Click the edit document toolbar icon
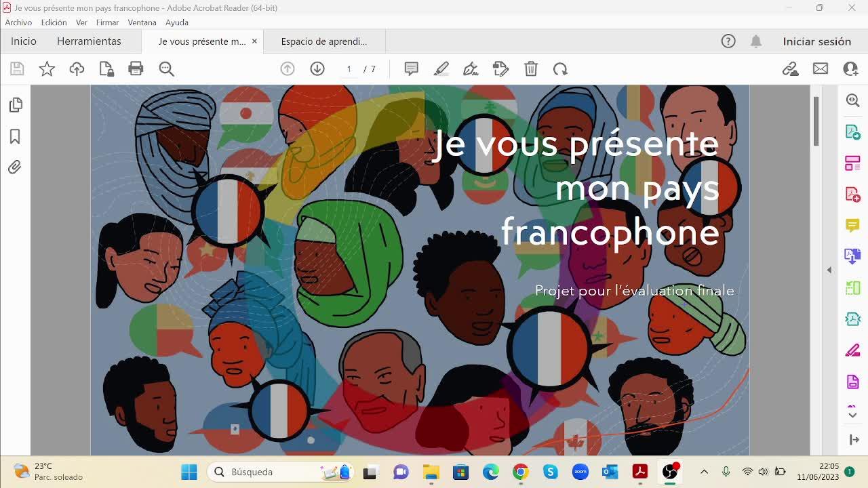Viewport: 868px width, 488px height. pyautogui.click(x=500, y=68)
